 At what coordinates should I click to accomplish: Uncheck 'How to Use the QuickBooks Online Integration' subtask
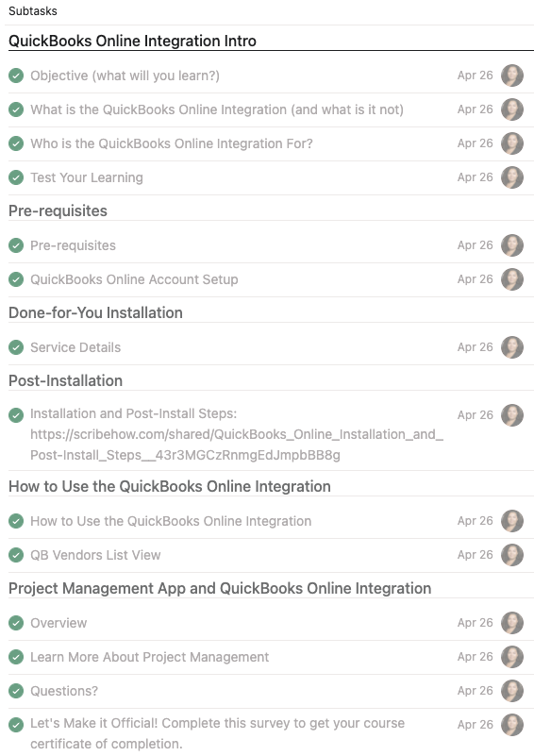tap(16, 521)
